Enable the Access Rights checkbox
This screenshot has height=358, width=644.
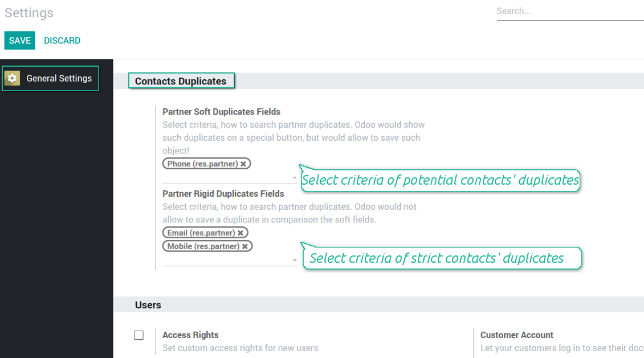(x=139, y=335)
